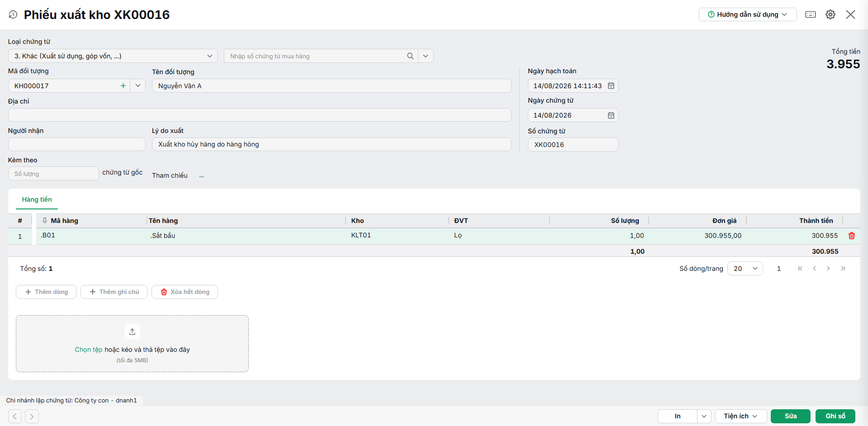This screenshot has height=426, width=868.
Task: Click the Số chứng từ field XK00016
Action: pos(573,145)
